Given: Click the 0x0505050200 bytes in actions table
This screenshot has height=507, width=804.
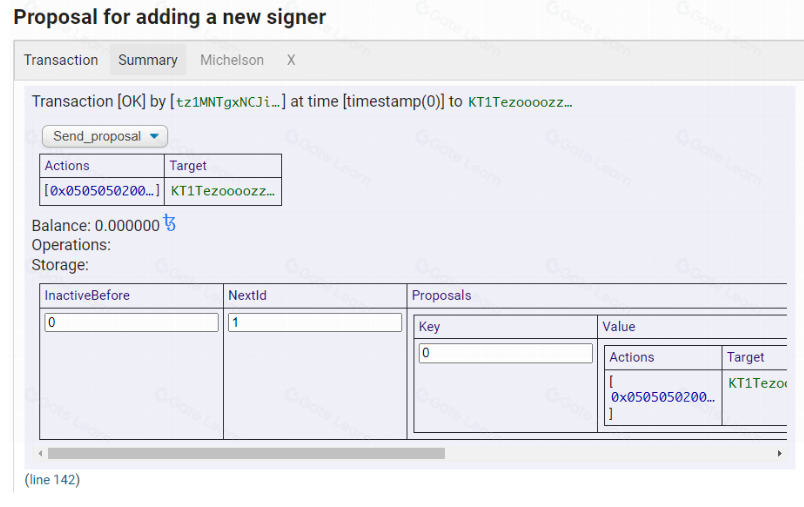Looking at the screenshot, I should pos(102,190).
